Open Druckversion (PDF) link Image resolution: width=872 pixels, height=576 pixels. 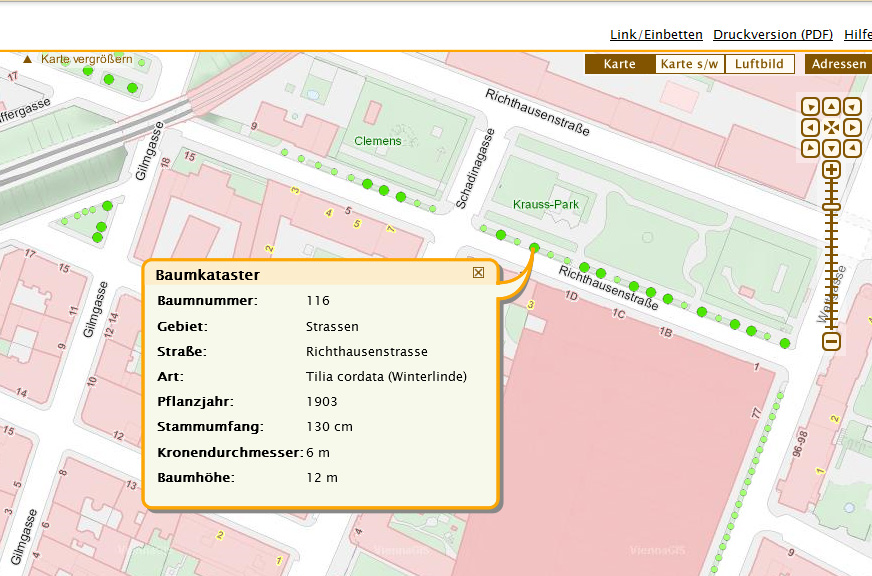click(773, 34)
